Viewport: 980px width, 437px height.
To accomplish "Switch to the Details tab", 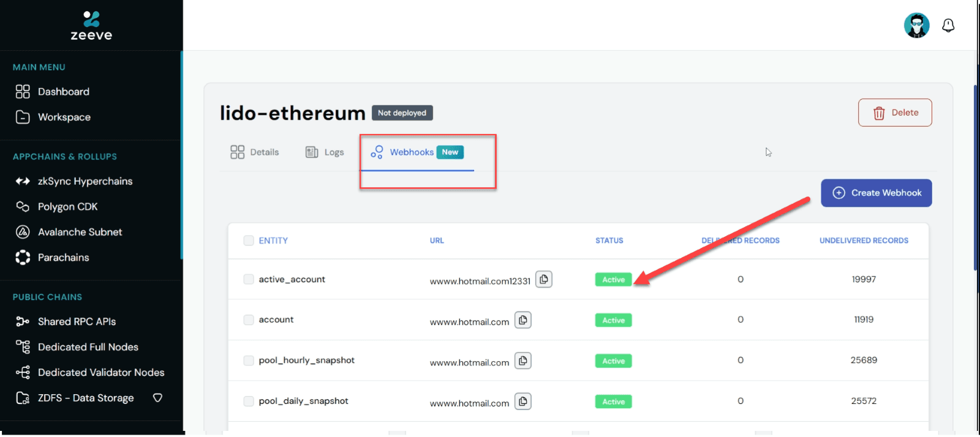I will [255, 152].
